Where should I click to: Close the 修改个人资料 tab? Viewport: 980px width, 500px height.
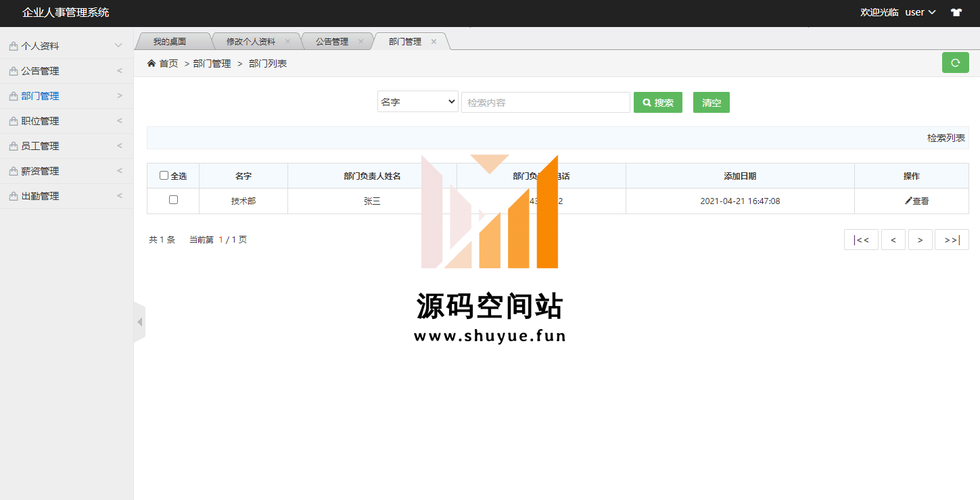pyautogui.click(x=287, y=41)
